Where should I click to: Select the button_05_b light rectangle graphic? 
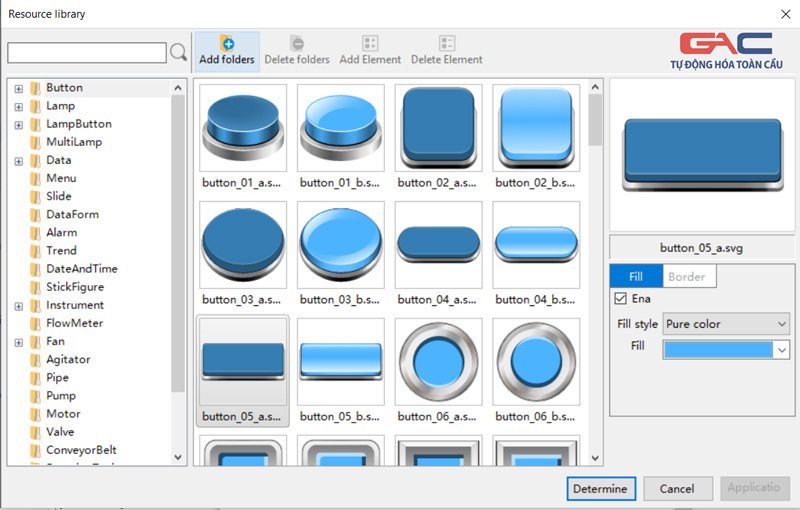tap(341, 362)
